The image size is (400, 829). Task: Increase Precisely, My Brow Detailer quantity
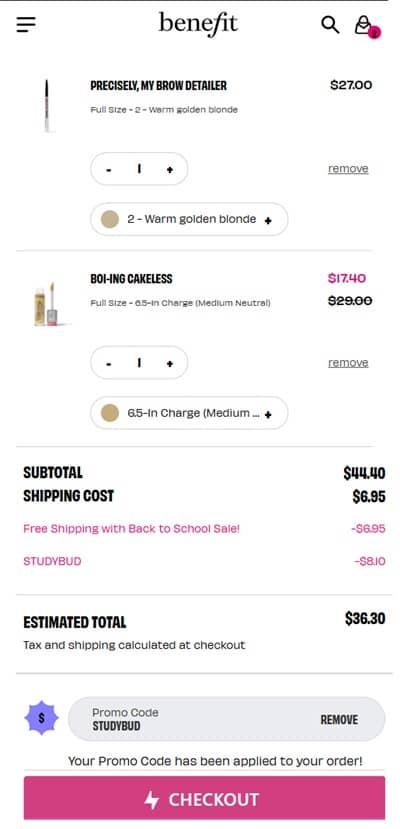pos(170,169)
